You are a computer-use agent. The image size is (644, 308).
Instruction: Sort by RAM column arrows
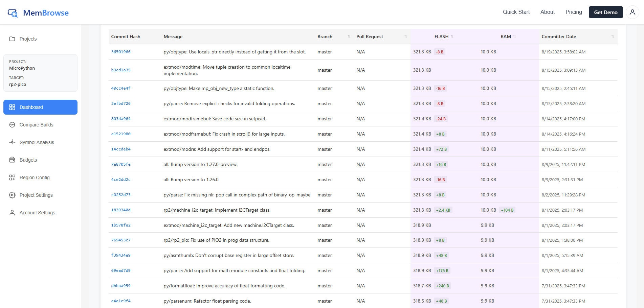point(514,37)
